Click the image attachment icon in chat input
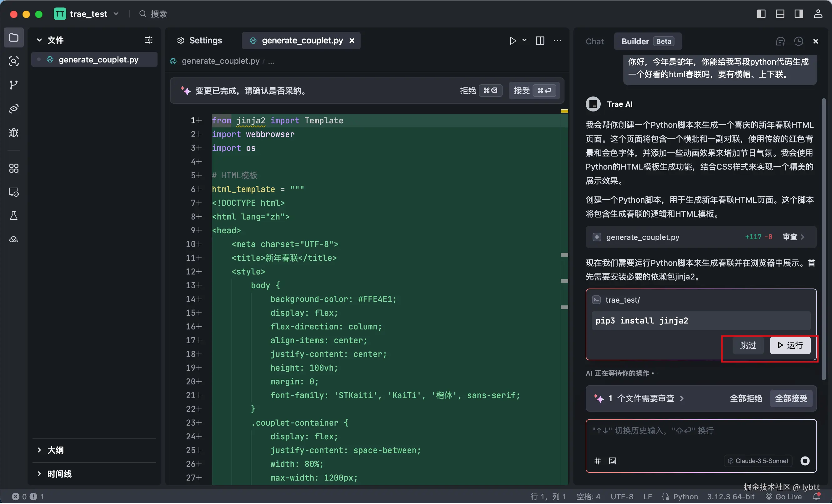 tap(613, 461)
